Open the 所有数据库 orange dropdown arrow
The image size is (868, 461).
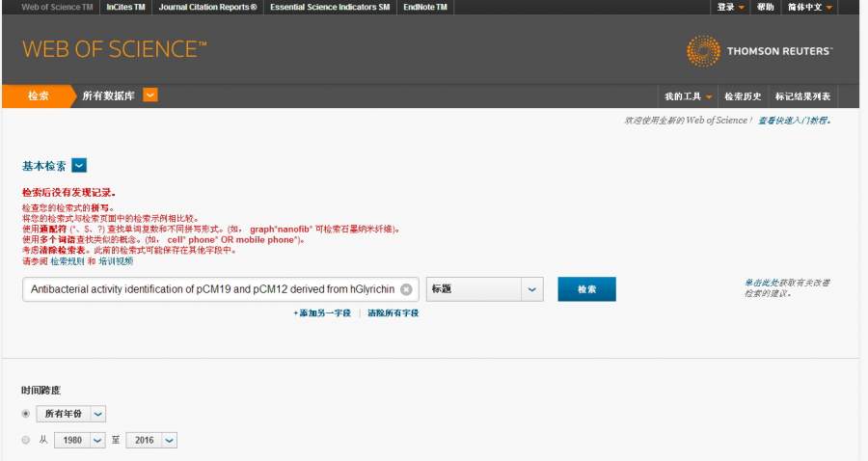coord(150,95)
